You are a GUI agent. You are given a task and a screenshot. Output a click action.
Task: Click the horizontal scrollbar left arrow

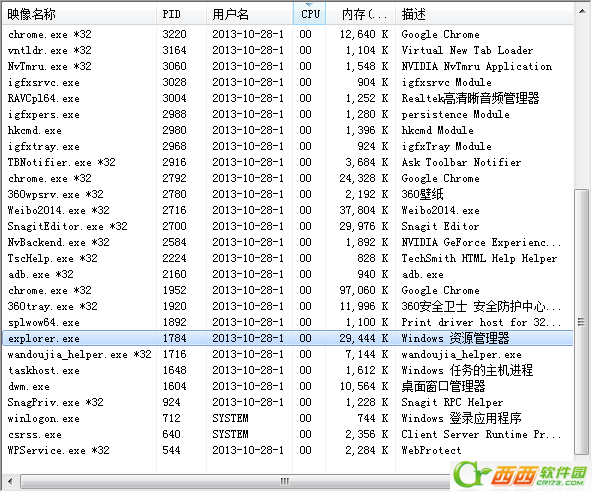(10, 481)
